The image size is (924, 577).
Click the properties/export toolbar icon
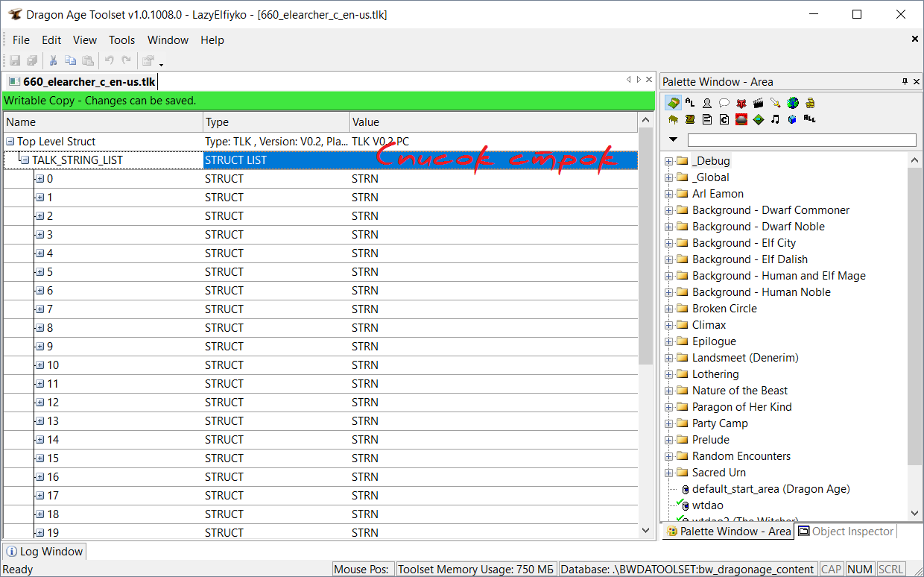pos(148,61)
